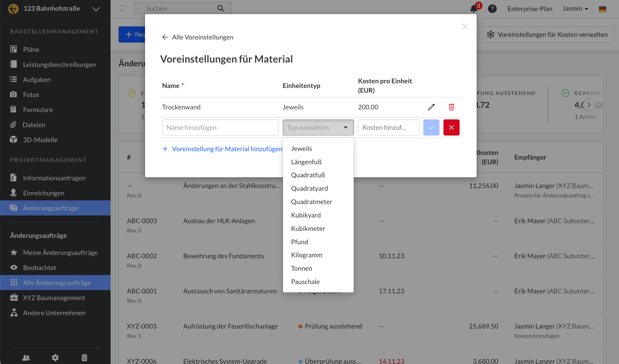Click Austausch von Sanitärarmaturen title
The image size is (619, 364).
tap(230, 291)
